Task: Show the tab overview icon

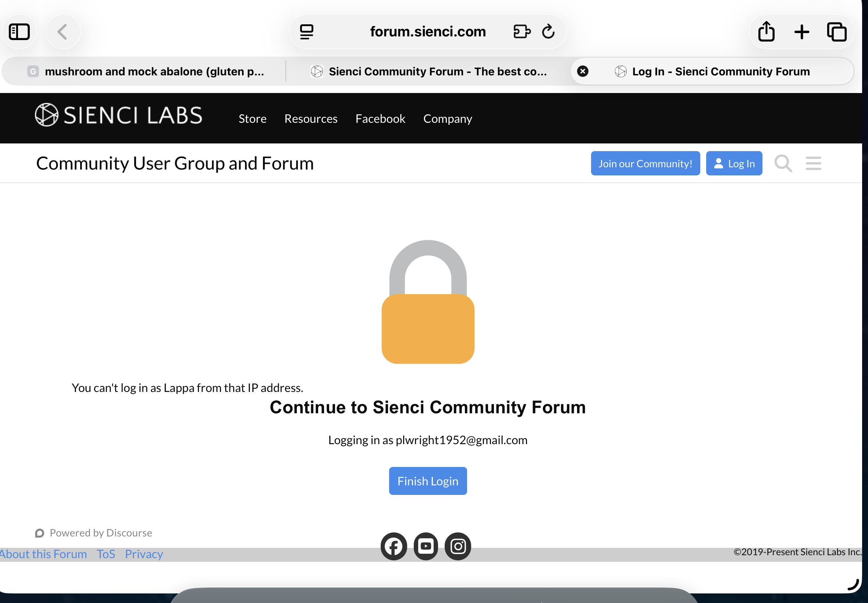Action: (837, 32)
